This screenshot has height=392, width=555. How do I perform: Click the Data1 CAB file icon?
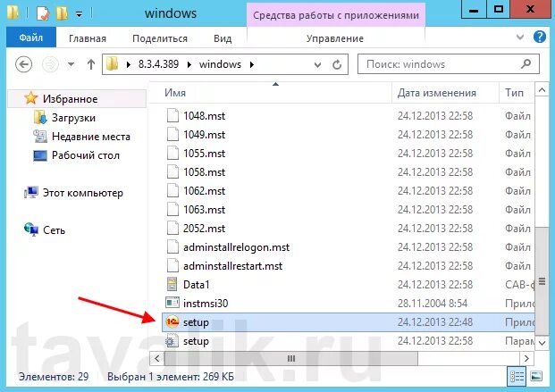172,284
